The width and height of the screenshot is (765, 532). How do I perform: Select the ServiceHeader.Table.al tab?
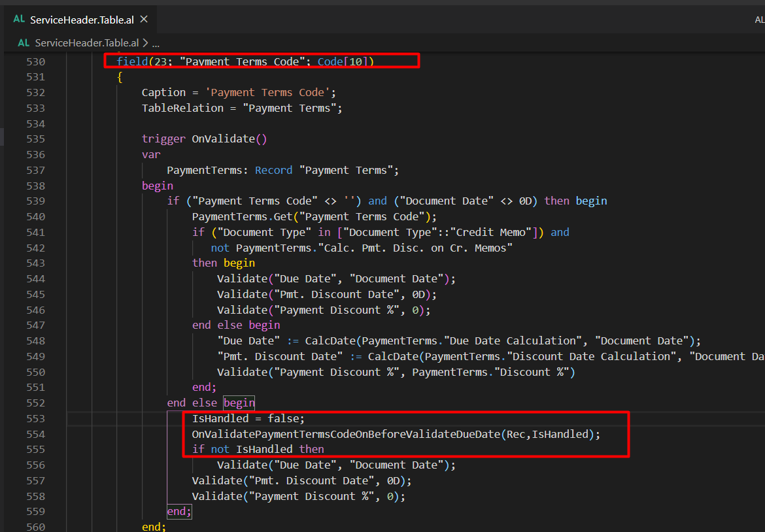click(x=81, y=20)
